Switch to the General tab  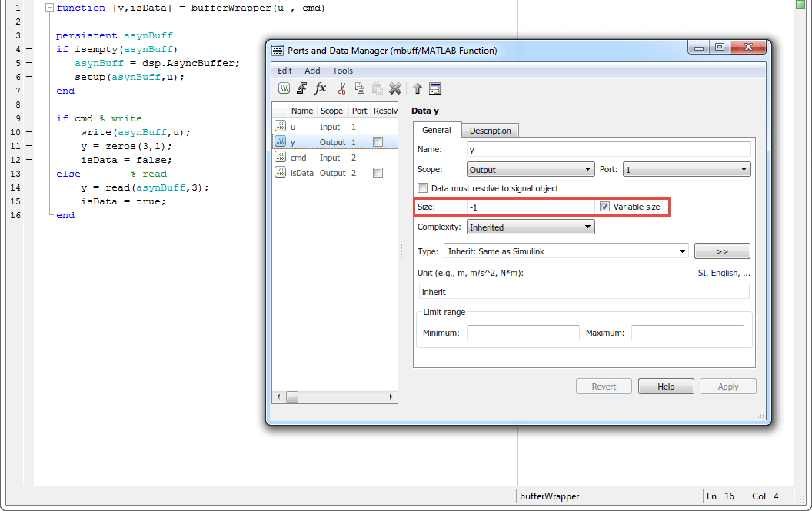point(437,130)
